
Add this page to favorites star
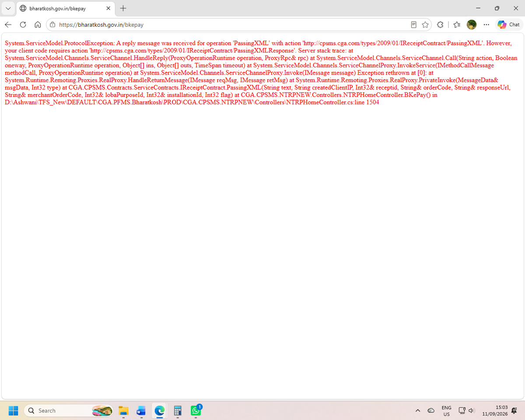point(425,25)
